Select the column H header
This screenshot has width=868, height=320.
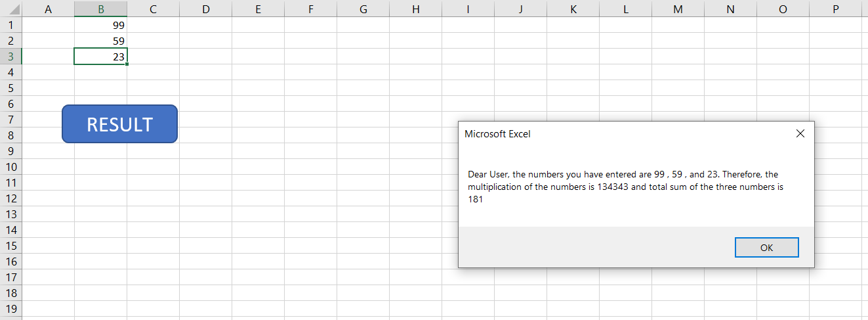tap(415, 9)
